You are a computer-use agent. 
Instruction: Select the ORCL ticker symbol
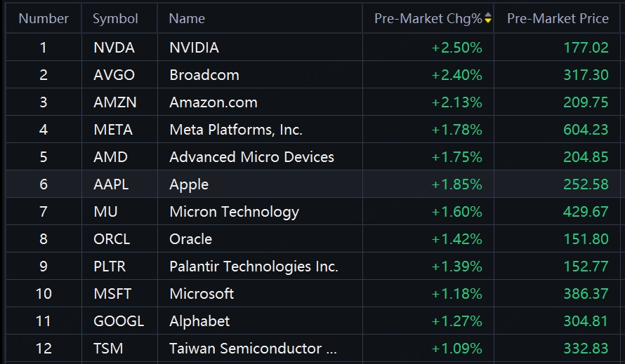pyautogui.click(x=112, y=239)
